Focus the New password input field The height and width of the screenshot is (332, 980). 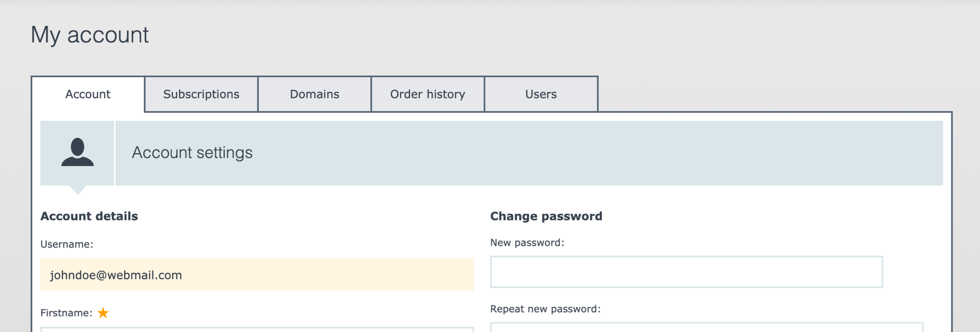click(687, 272)
